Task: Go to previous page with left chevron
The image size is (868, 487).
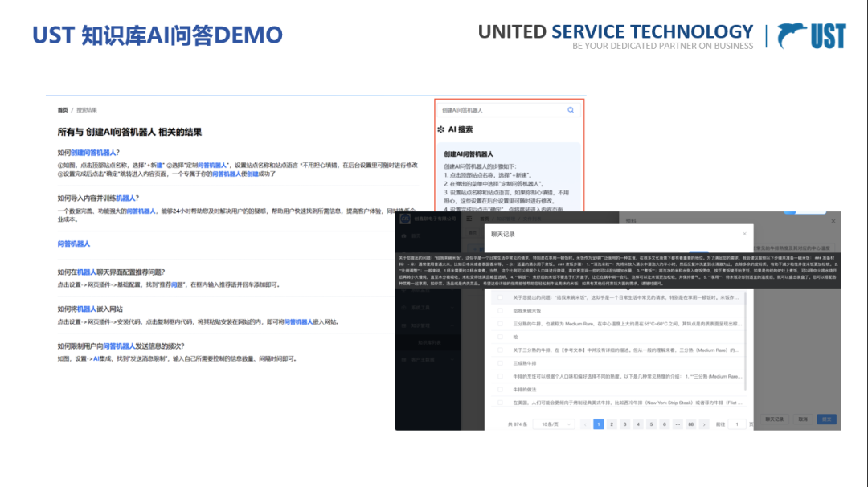Action: [x=585, y=424]
